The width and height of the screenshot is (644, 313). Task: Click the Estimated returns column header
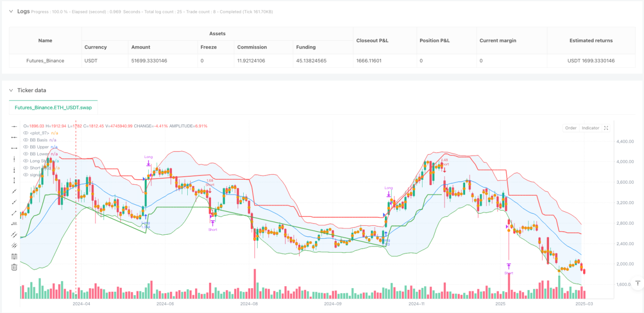click(591, 41)
